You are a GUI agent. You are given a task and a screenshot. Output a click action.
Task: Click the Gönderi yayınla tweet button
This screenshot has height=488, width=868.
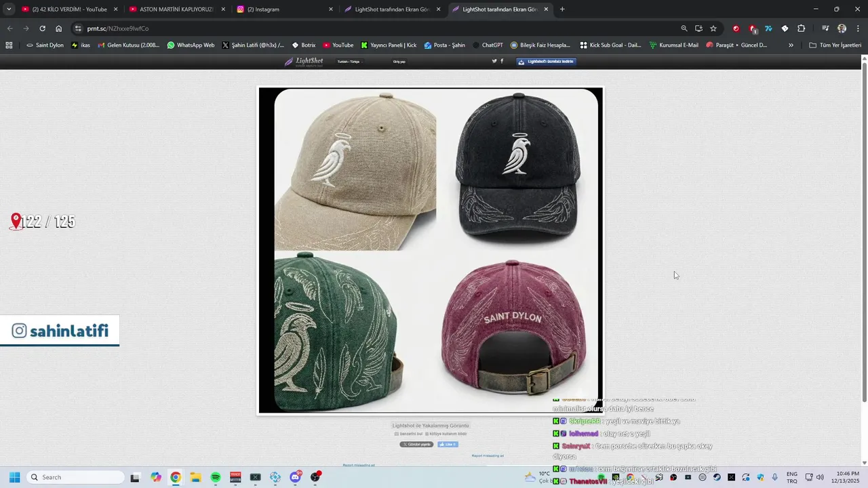pyautogui.click(x=416, y=445)
